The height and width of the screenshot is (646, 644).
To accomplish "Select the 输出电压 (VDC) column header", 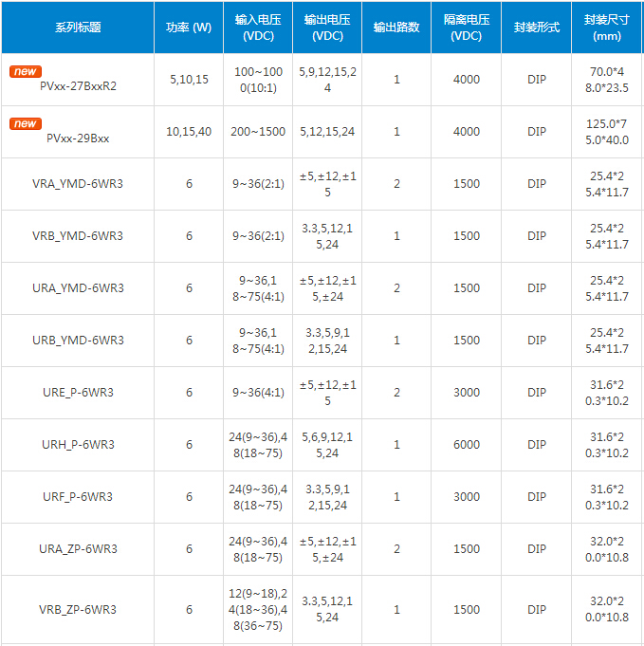I will pos(327,28).
